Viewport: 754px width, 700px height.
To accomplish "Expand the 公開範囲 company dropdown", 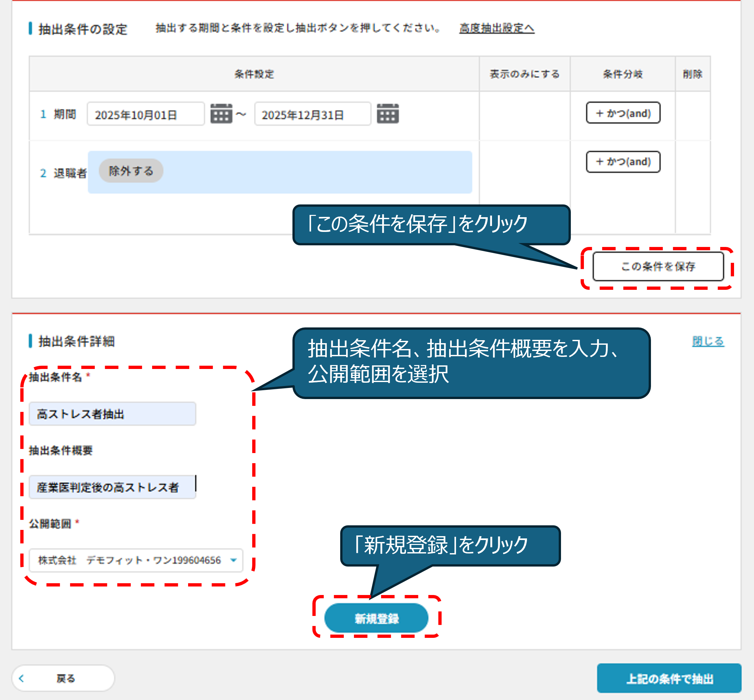I will (129, 560).
